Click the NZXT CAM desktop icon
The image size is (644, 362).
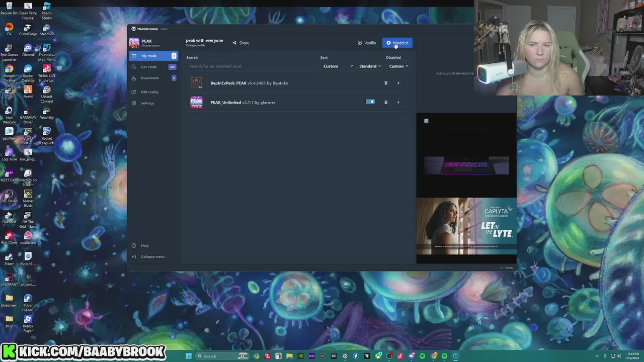click(9, 176)
